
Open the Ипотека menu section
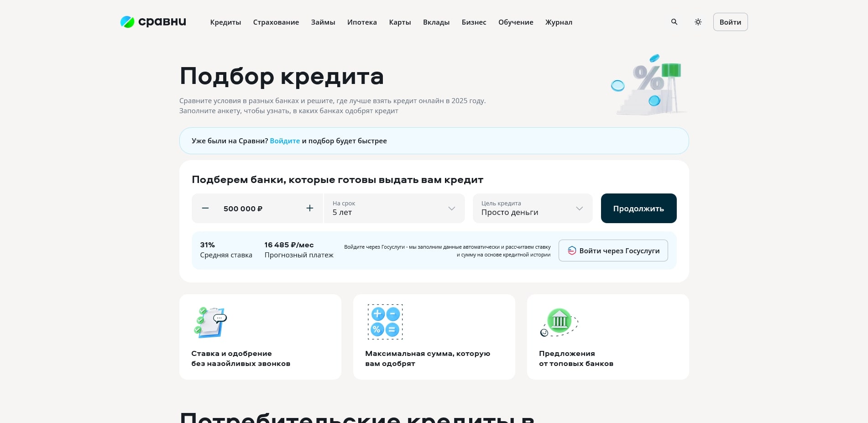coord(362,22)
